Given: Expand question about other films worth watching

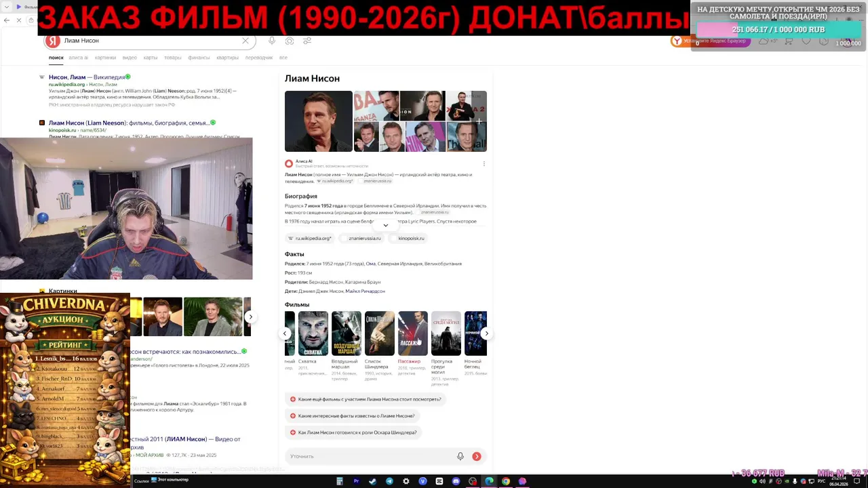Looking at the screenshot, I should click(366, 399).
